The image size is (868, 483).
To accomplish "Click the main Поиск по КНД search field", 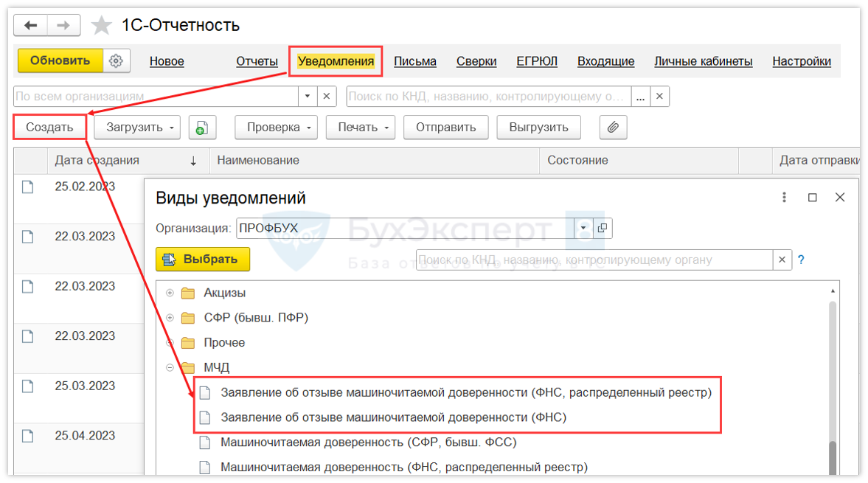I will coord(489,97).
